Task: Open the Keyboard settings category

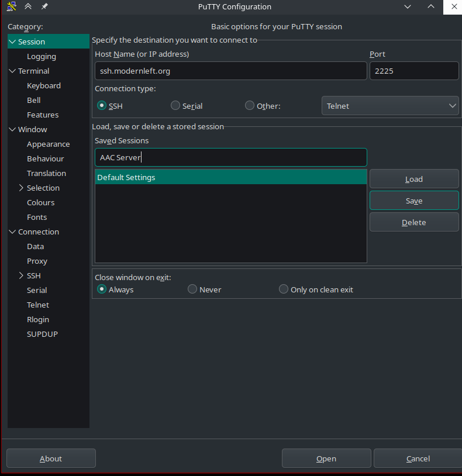Action: [44, 85]
